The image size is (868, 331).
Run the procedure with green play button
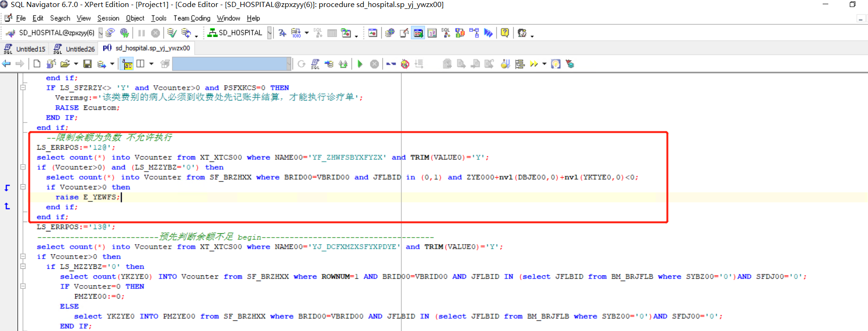360,64
